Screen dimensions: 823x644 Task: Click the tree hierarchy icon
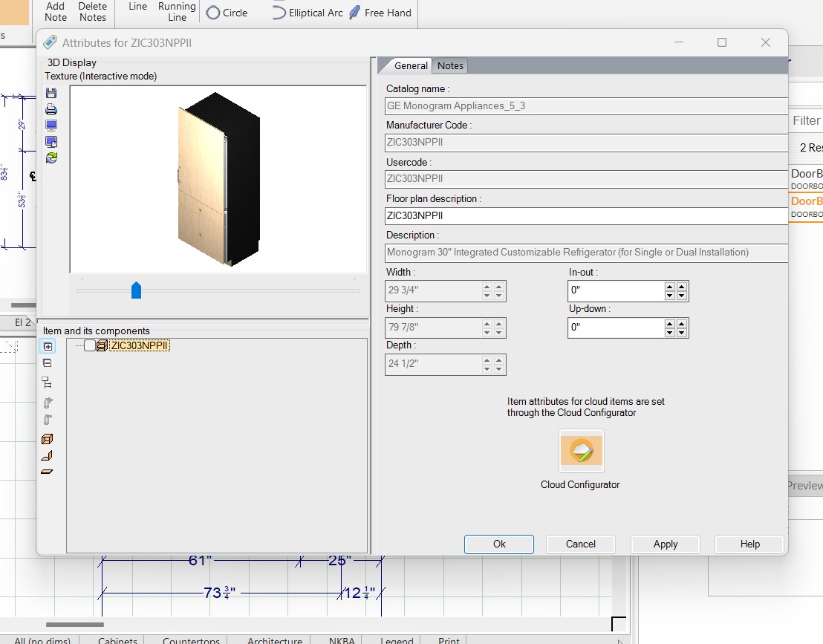47,383
